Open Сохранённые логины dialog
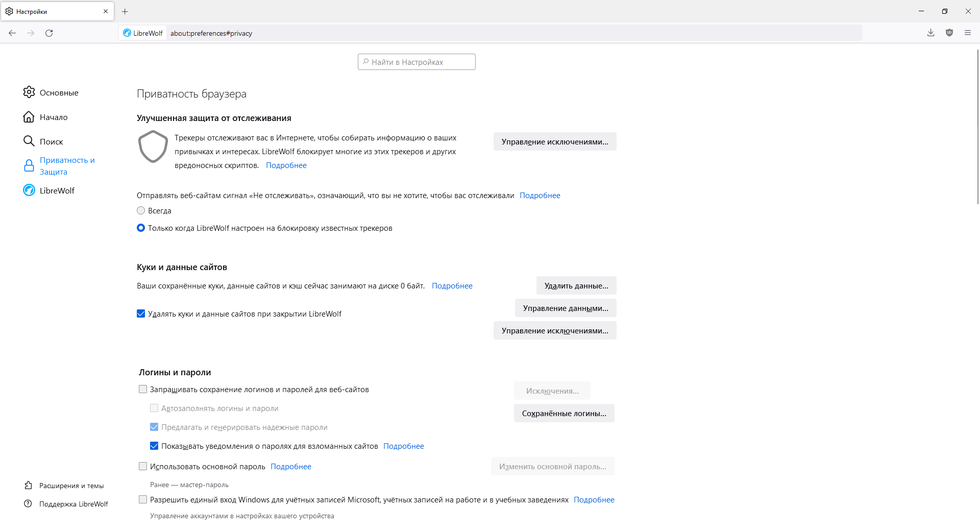Screen dimensions: 980x531 564,413
